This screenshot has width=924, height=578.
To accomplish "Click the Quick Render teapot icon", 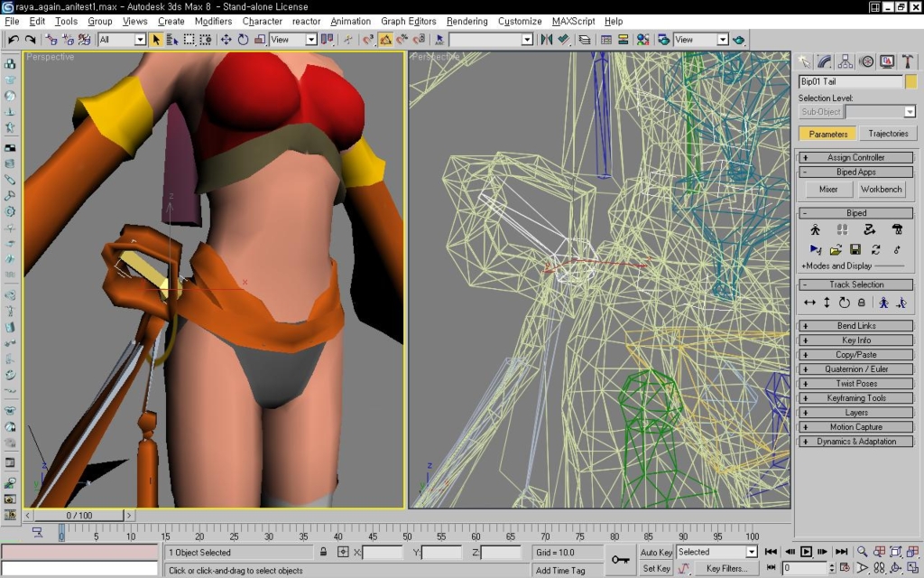I will [739, 40].
